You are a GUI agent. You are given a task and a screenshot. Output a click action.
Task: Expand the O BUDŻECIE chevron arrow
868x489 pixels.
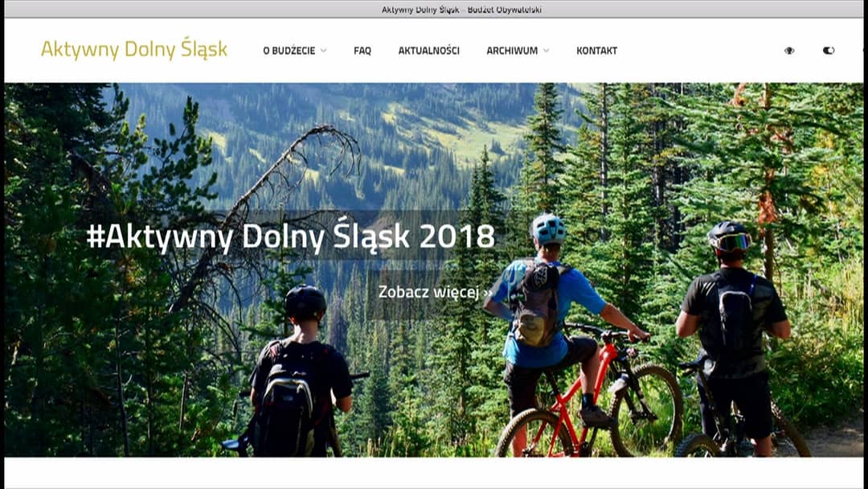pos(324,51)
